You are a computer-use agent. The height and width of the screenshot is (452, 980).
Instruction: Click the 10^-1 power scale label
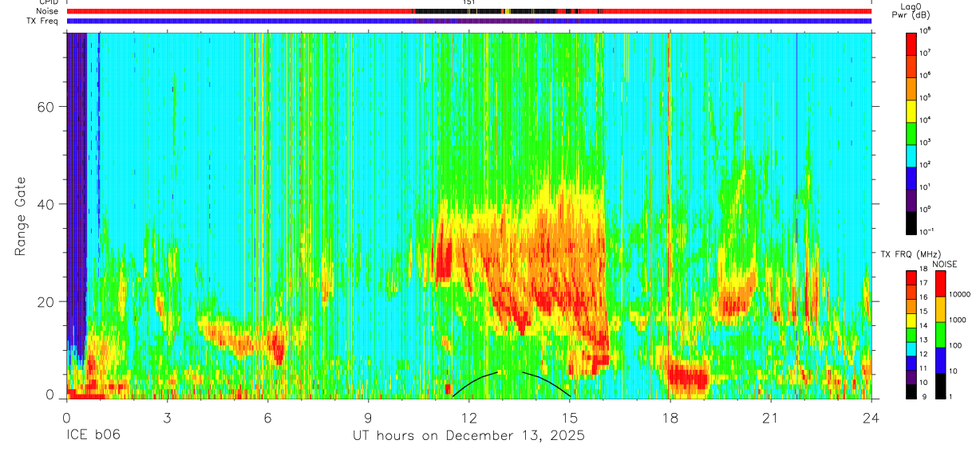click(x=926, y=231)
